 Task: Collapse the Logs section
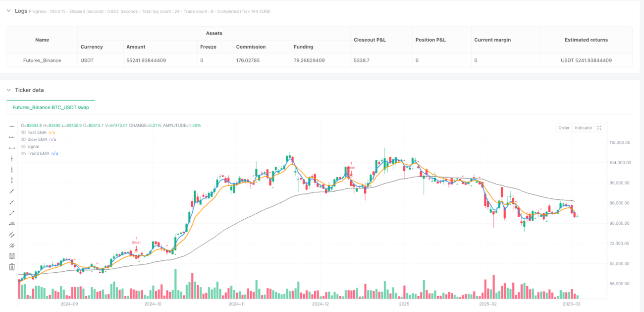click(8, 10)
